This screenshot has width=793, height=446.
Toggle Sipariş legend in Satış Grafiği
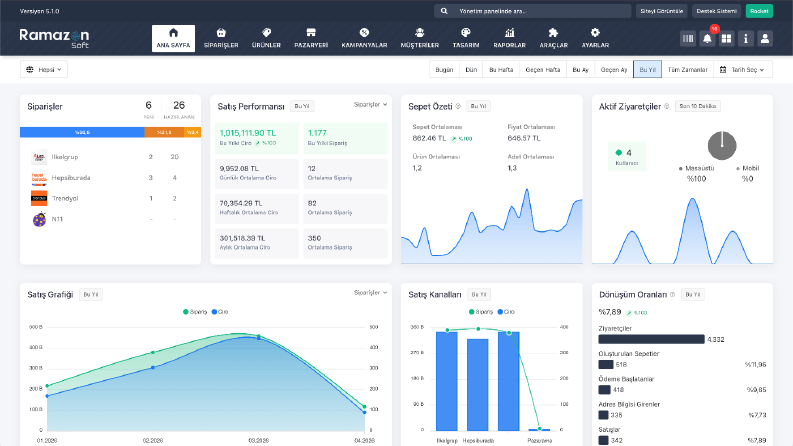coord(195,312)
